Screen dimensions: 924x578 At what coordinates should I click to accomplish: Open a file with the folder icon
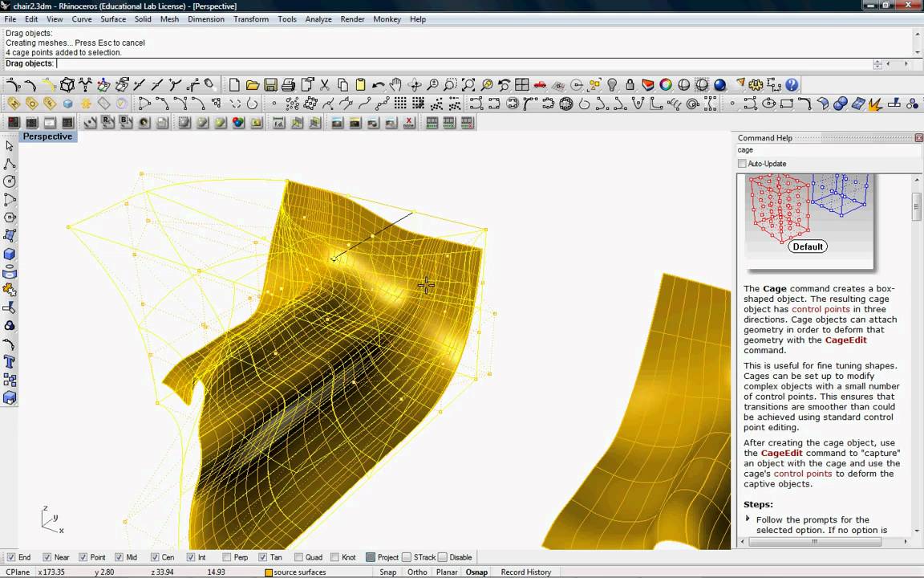click(252, 85)
